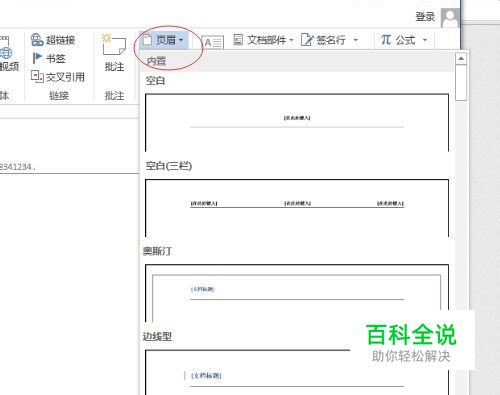The image size is (500, 395).
Task: Click the online video 视频 icon
Action: 6,47
